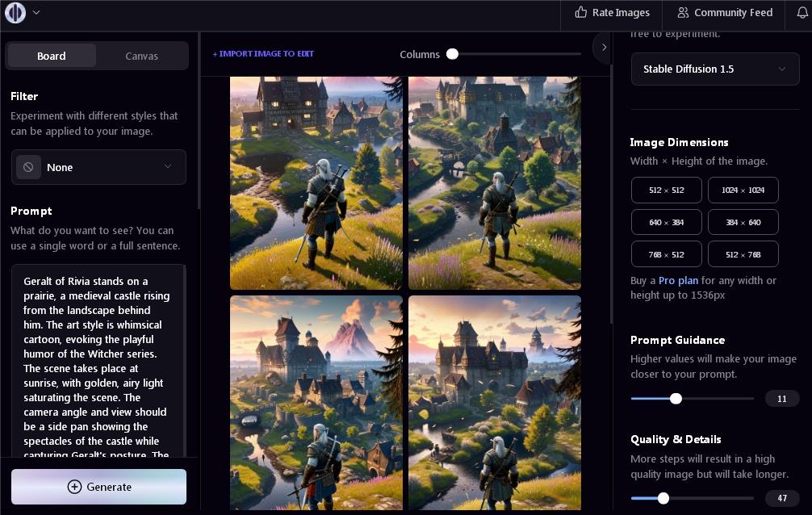Screen dimensions: 812x515
Task: Click the left panel vertical scrollbar
Action: [x=199, y=120]
